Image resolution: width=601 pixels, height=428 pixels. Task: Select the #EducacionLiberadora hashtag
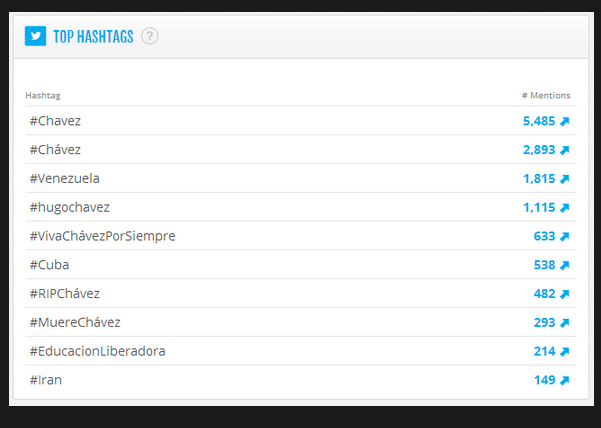click(97, 352)
